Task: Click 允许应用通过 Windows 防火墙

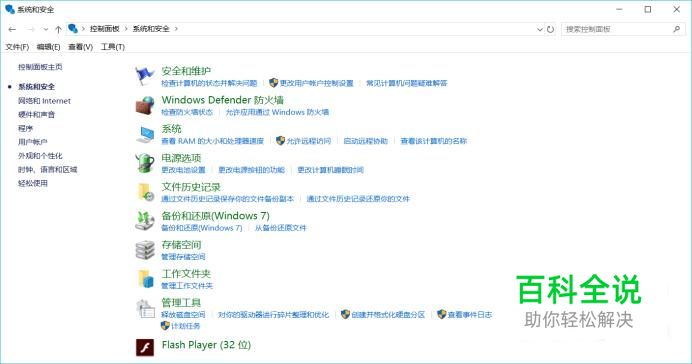Action: tap(278, 112)
